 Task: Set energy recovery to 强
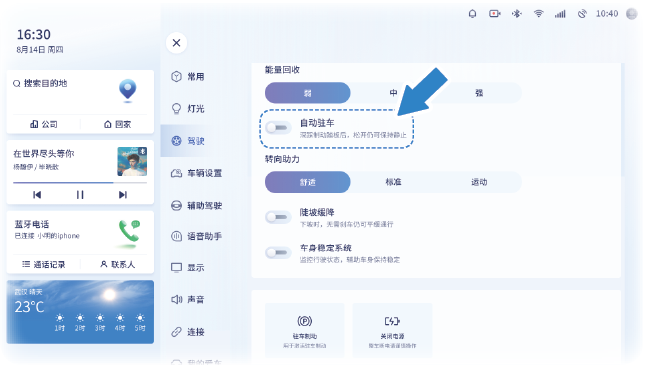click(x=479, y=93)
